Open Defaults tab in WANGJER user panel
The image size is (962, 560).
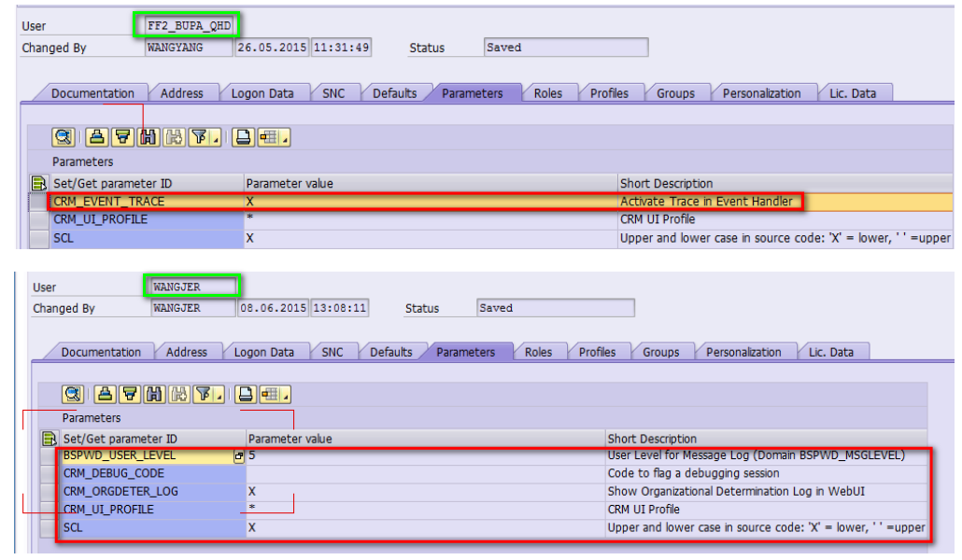coord(390,352)
